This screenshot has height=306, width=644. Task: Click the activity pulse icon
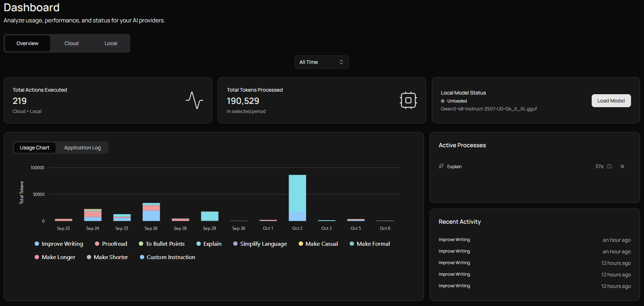(194, 100)
